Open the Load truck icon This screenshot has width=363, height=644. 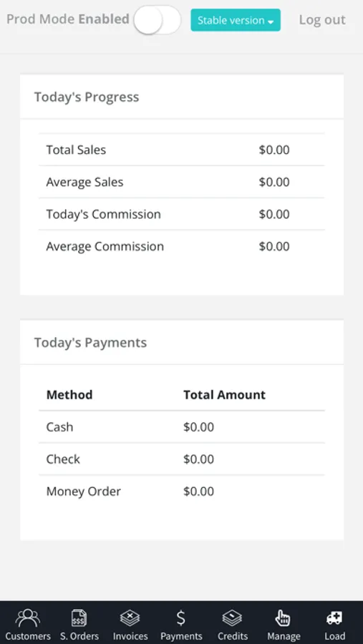coord(334,618)
